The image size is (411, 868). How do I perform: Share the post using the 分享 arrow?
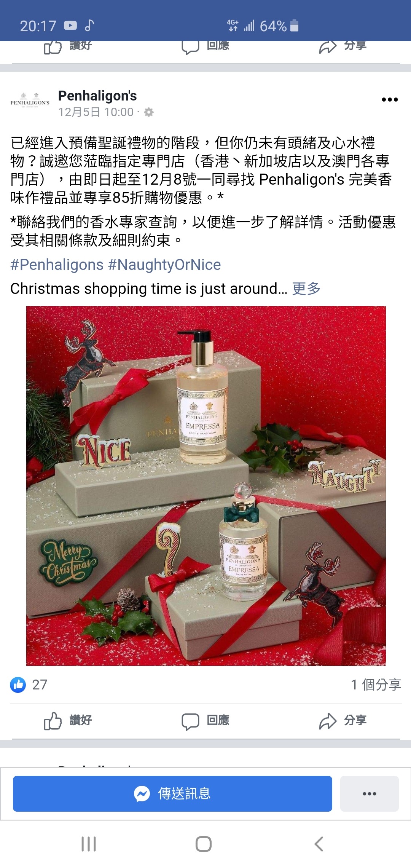328,721
